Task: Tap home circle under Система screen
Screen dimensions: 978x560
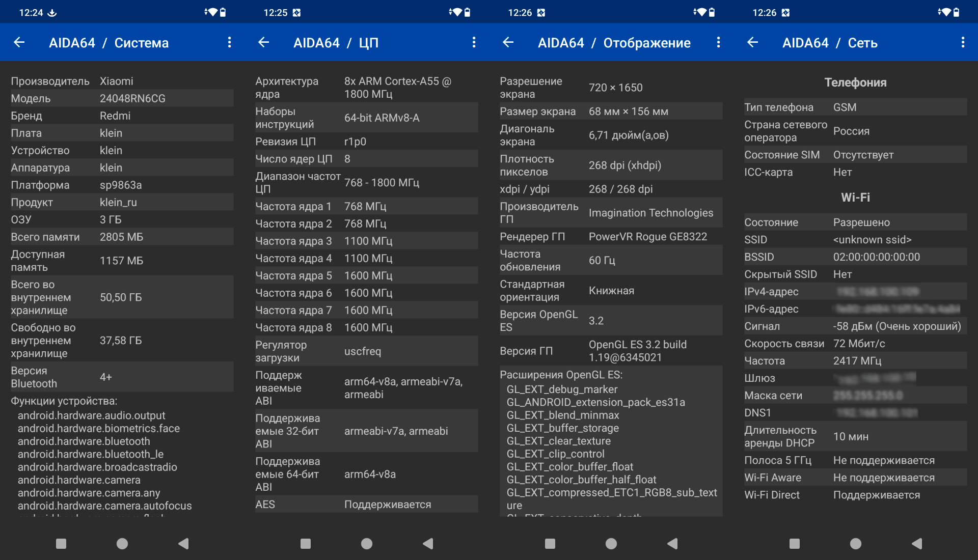Action: point(122,544)
